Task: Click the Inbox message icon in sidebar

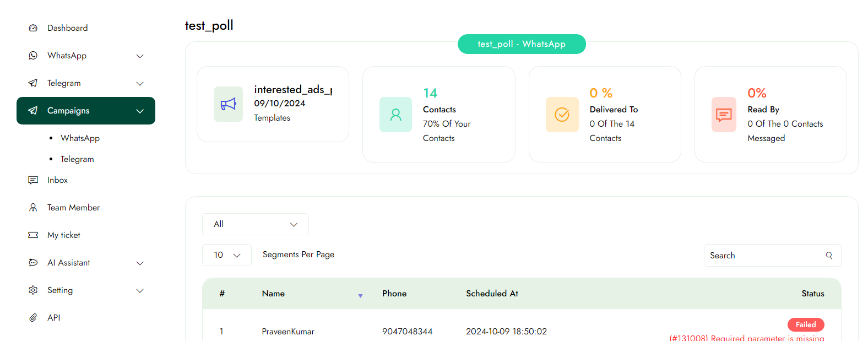Action: pos(33,180)
